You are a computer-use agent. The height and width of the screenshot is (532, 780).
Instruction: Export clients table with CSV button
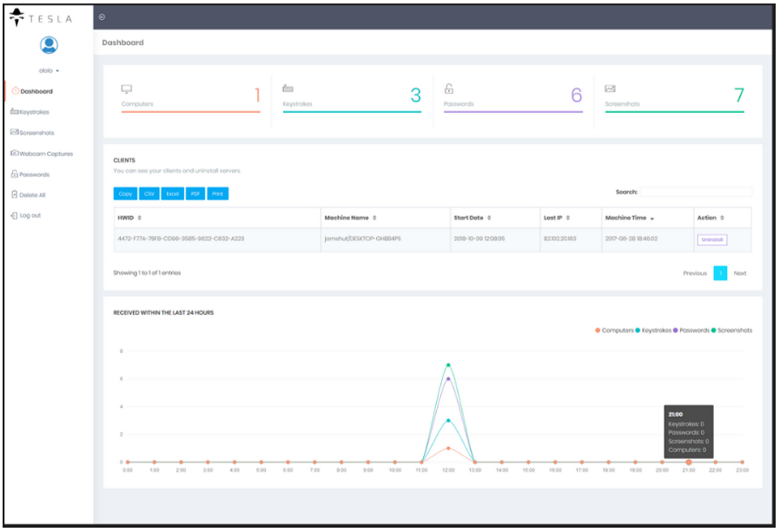149,194
